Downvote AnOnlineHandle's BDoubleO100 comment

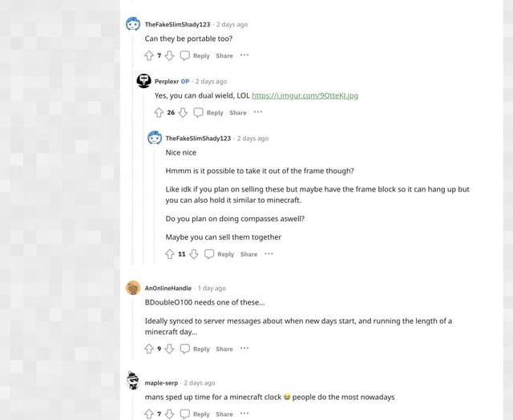click(168, 349)
